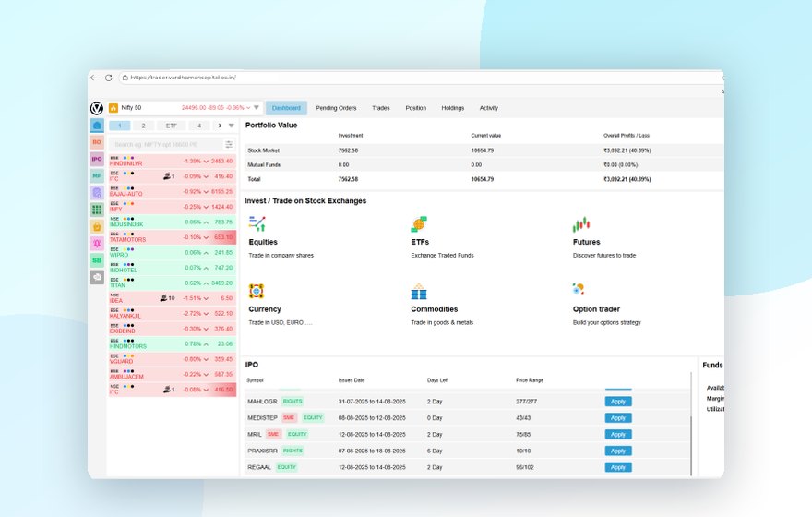Open the Holdings tab
Image resolution: width=812 pixels, height=517 pixels.
click(453, 108)
